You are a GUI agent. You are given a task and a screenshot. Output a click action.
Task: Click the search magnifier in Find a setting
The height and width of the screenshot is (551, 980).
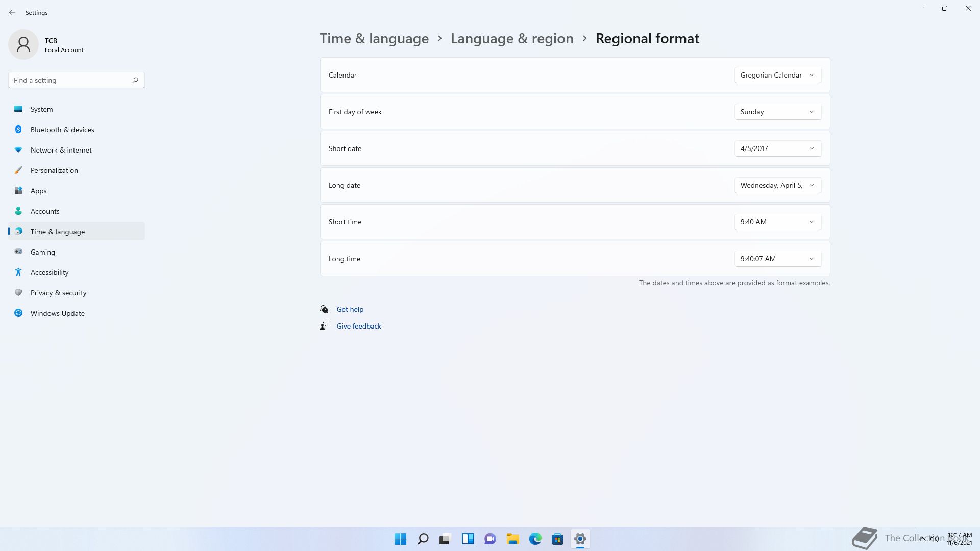[x=135, y=80]
